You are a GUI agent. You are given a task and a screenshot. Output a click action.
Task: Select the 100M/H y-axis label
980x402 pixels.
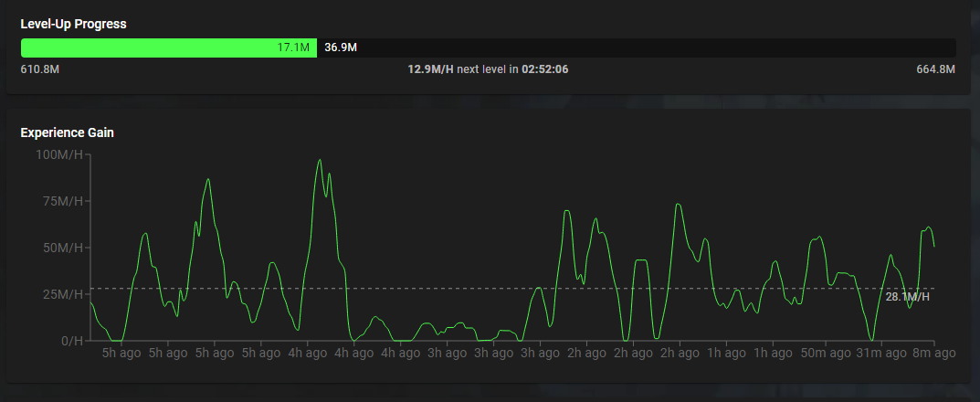(x=58, y=154)
